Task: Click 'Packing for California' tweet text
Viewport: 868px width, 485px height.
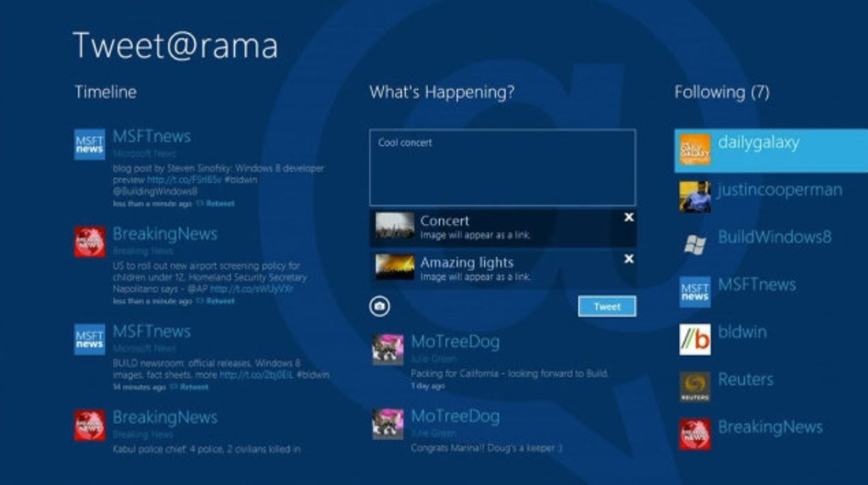Action: click(509, 374)
